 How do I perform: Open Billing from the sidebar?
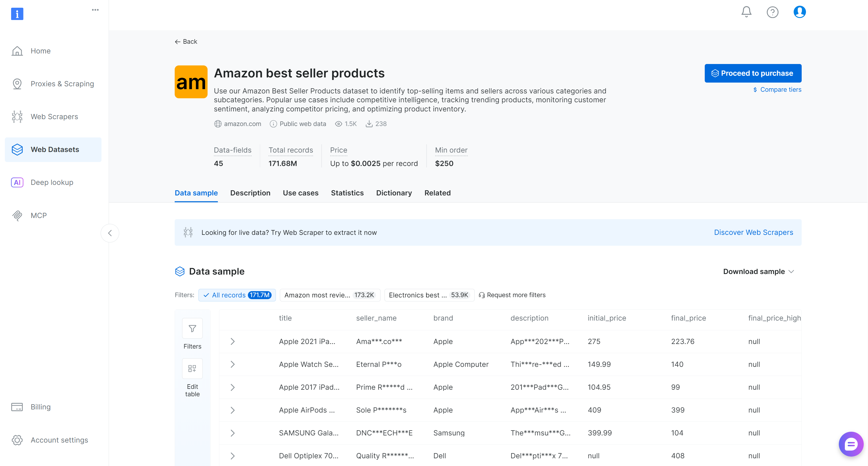[x=40, y=406]
